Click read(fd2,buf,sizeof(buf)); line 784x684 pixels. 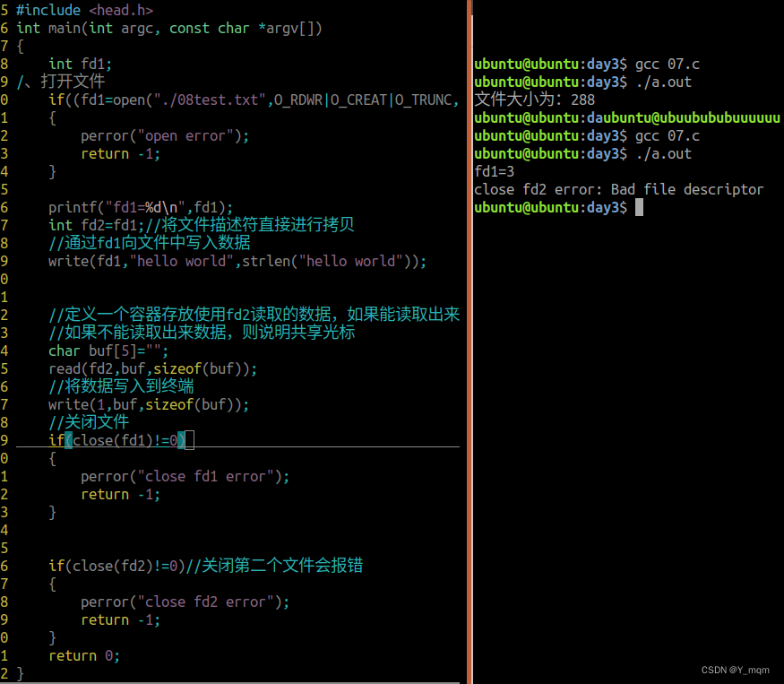pos(152,368)
